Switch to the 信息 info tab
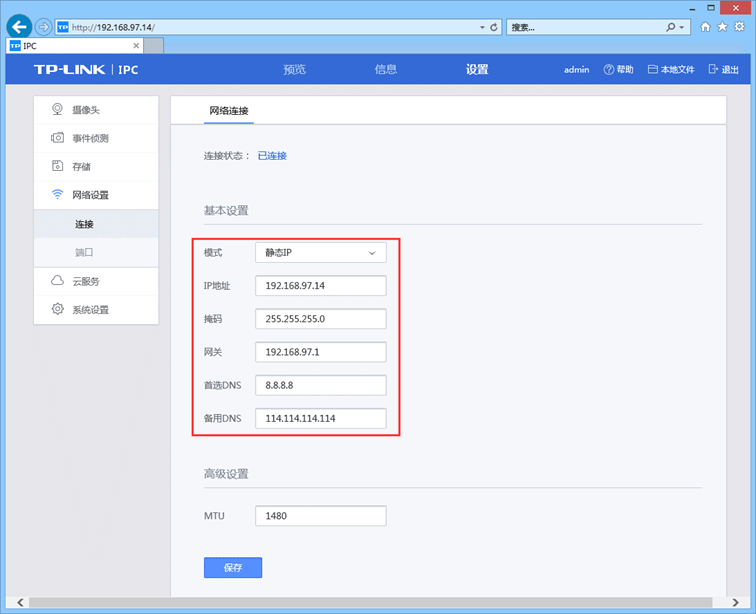756x614 pixels. pos(385,70)
